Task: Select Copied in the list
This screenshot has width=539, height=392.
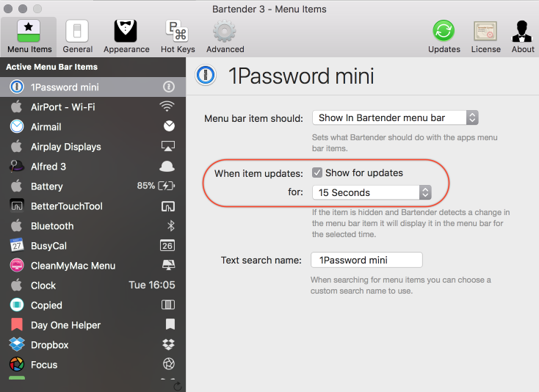Action: tap(93, 305)
